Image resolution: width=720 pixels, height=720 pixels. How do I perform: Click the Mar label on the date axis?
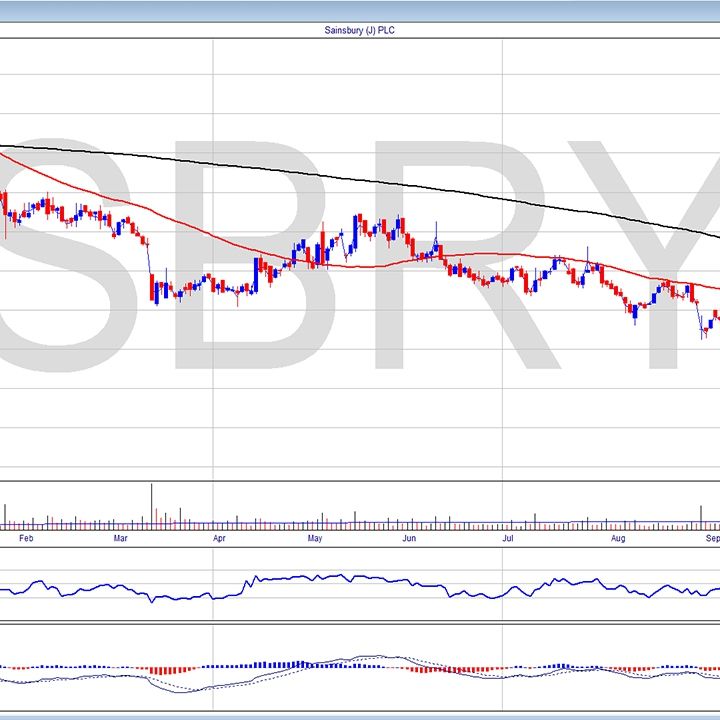(x=120, y=538)
